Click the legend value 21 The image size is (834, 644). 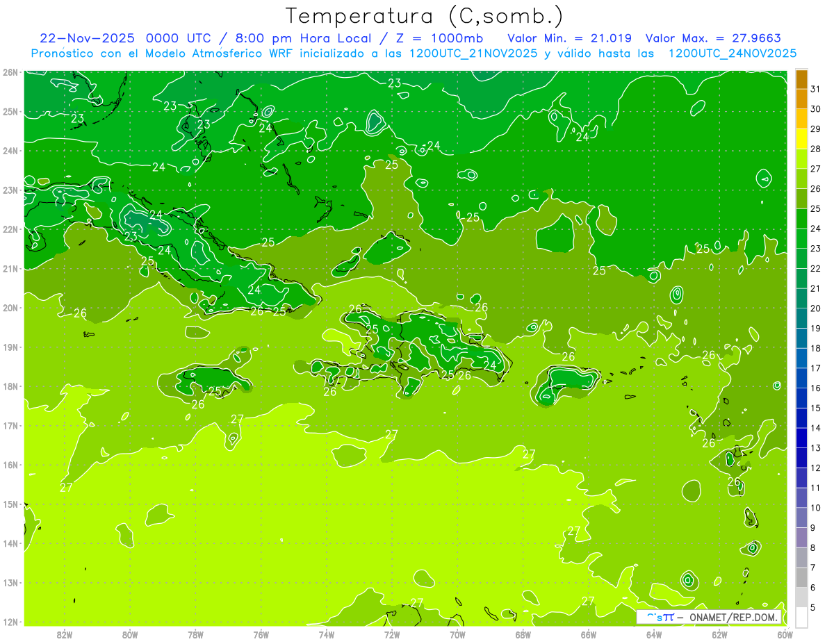tap(816, 288)
